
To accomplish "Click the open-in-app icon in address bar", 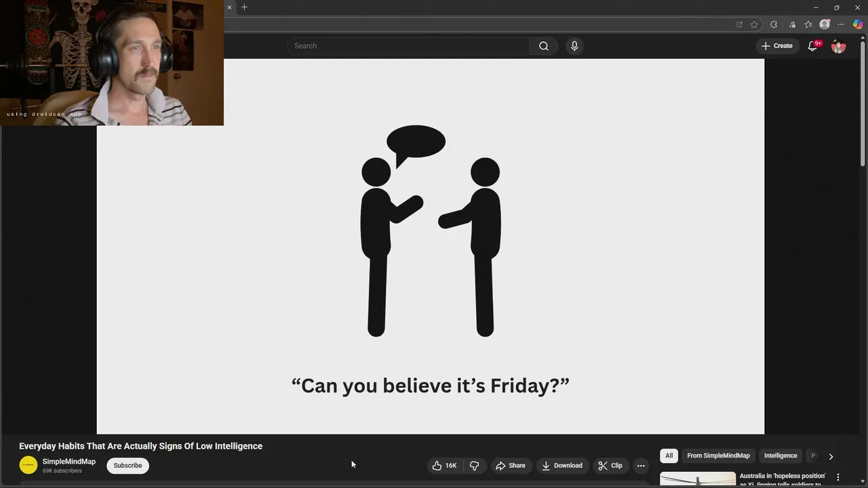I will tap(739, 24).
